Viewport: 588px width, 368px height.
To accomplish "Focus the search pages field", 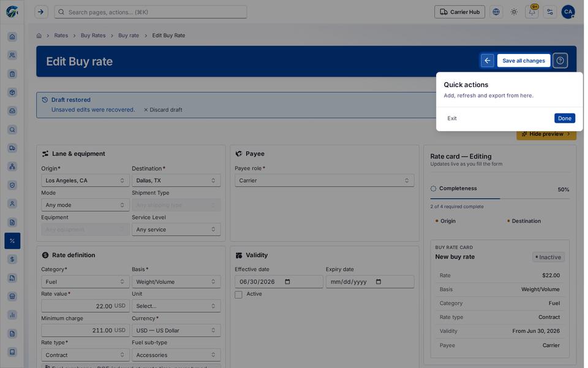I will 151,12.
